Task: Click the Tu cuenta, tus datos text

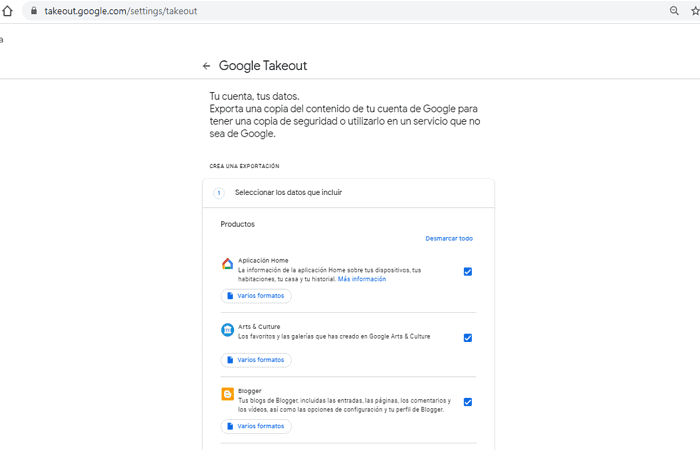Action: point(254,96)
